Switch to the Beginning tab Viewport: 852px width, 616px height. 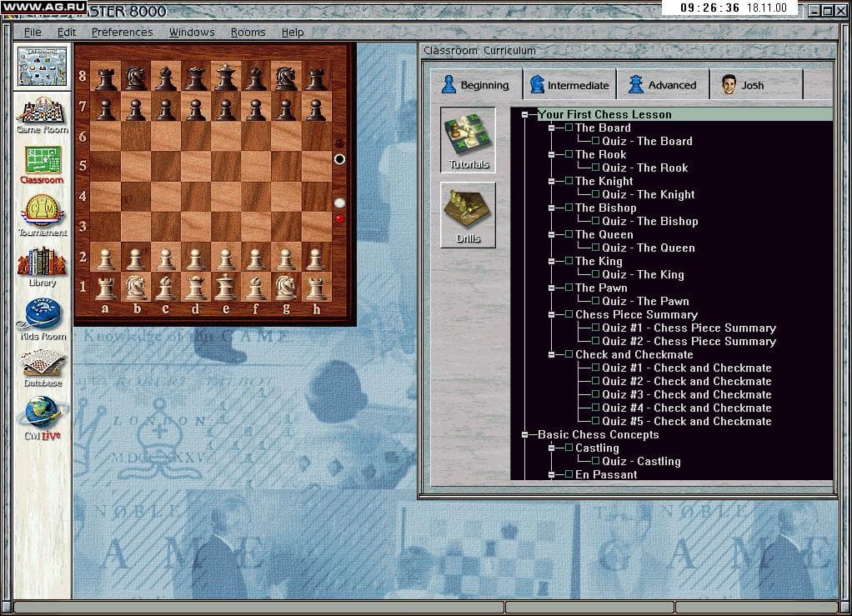click(476, 85)
